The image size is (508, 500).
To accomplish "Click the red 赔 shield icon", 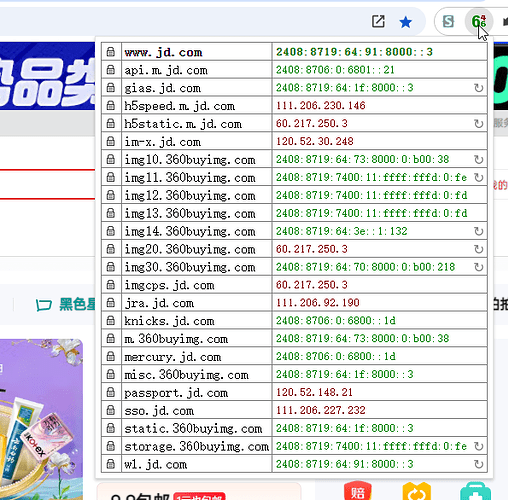I will point(358,490).
